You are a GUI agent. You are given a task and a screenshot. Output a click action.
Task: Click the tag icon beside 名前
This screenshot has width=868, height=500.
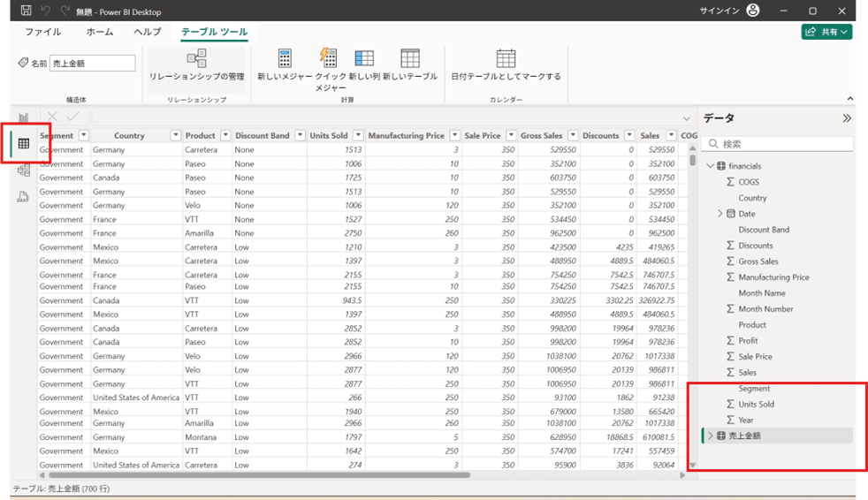click(23, 63)
